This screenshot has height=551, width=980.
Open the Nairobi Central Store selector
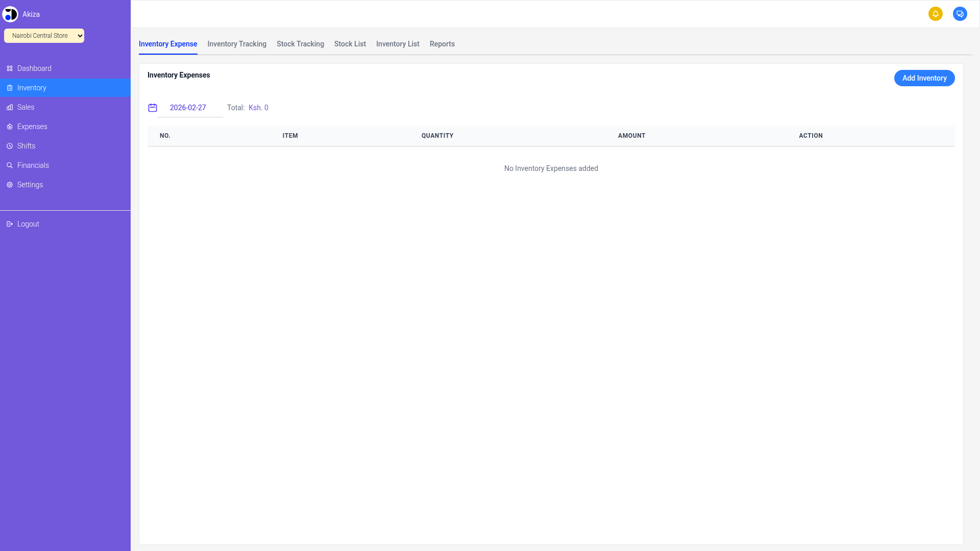point(44,36)
